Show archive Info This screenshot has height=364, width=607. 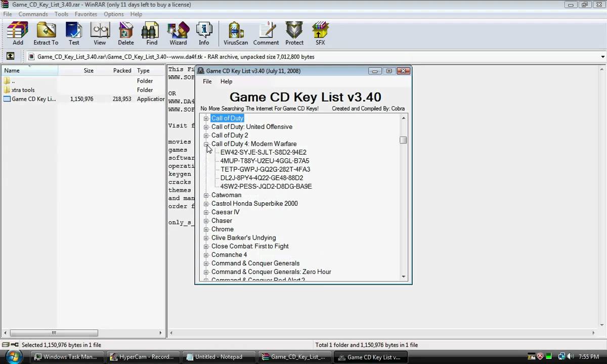(204, 34)
